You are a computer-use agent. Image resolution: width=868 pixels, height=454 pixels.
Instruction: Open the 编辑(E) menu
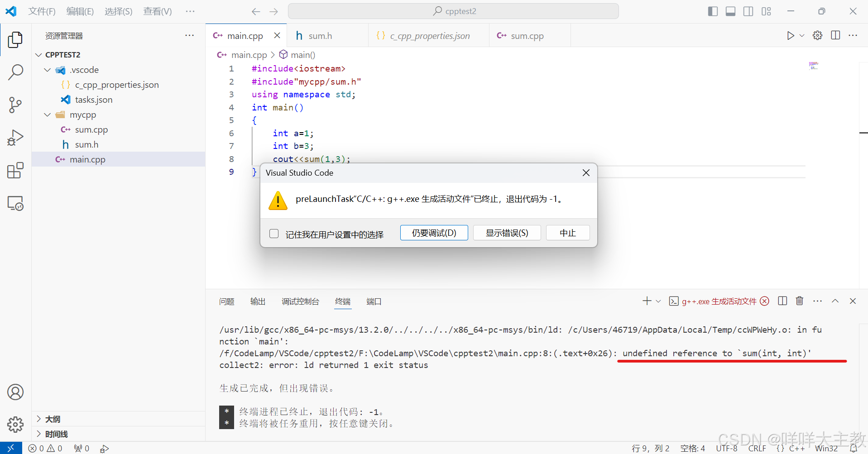pos(80,11)
